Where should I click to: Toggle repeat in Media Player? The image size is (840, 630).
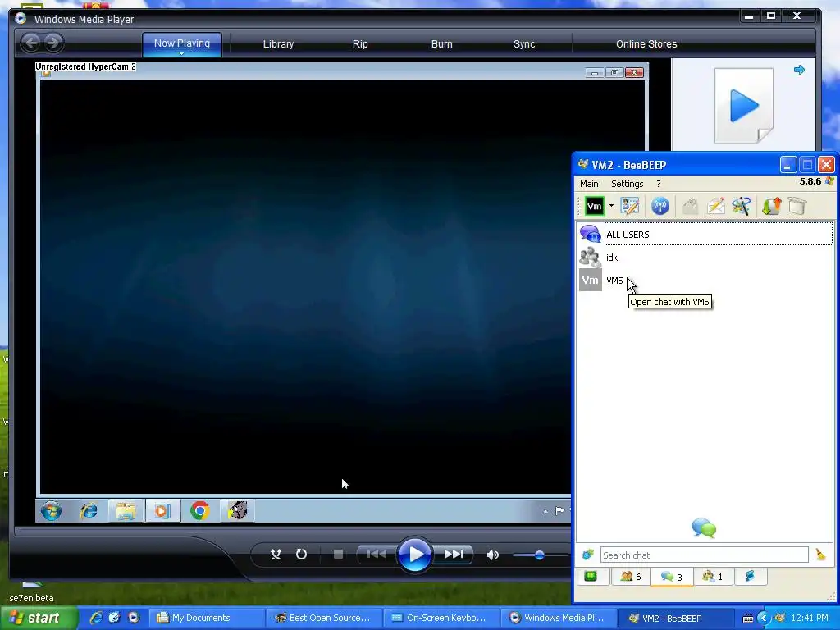(302, 554)
